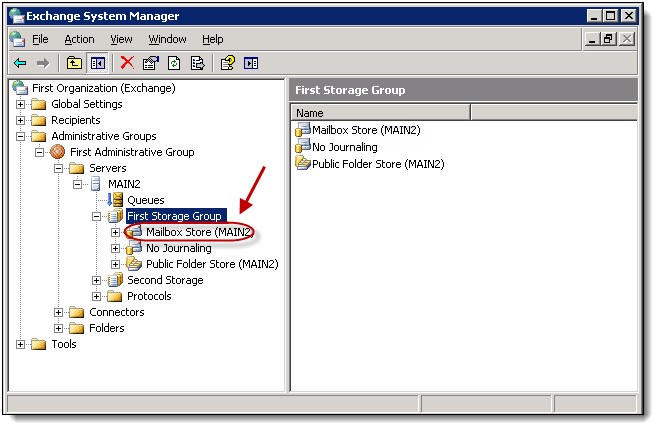Click the Refresh toolbar icon
Image resolution: width=661 pixels, height=432 pixels.
[174, 64]
